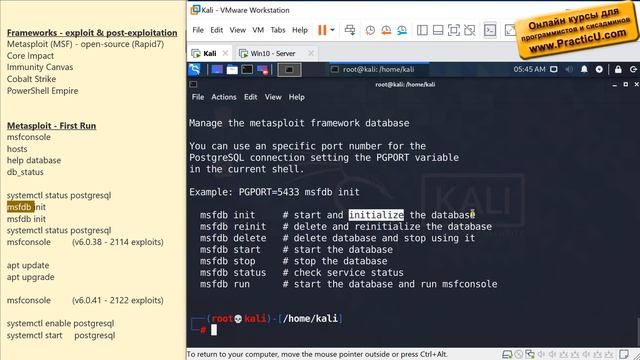The height and width of the screenshot is (360, 640).
Task: Open dropdown arrow next to pause button
Action: coord(333,30)
